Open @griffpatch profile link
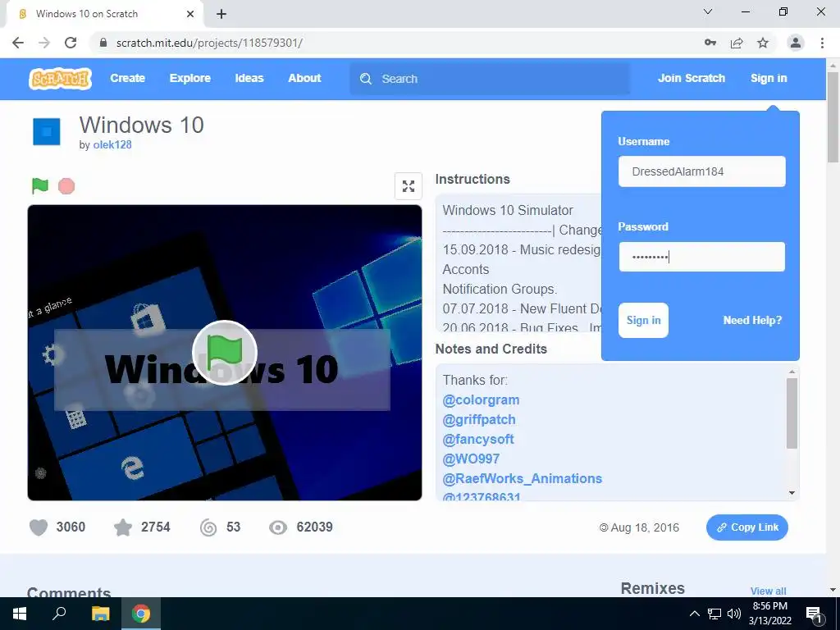Screen dimensions: 840x630 pos(479,420)
